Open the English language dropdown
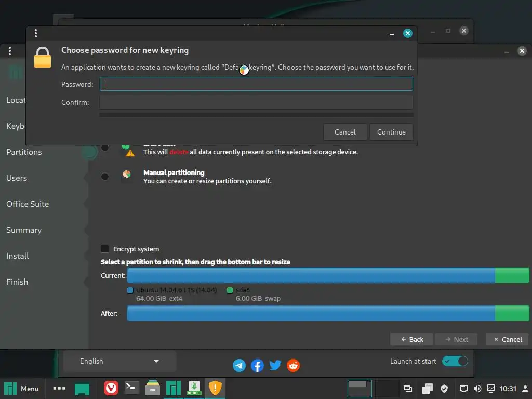 coord(119,362)
